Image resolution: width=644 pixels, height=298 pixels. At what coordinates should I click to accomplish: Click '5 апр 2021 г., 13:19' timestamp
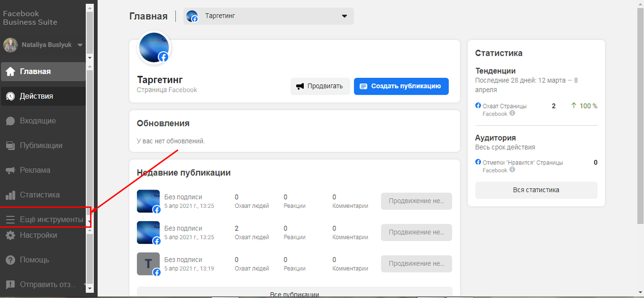pyautogui.click(x=190, y=268)
